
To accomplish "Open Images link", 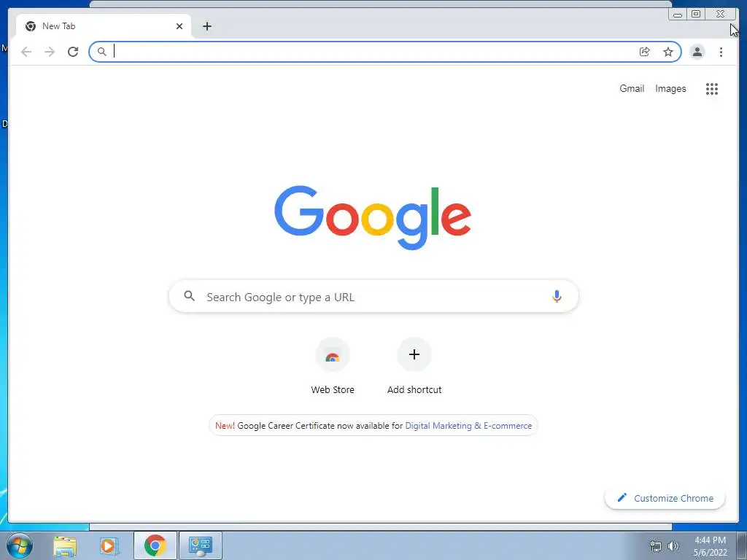I will 670,88.
